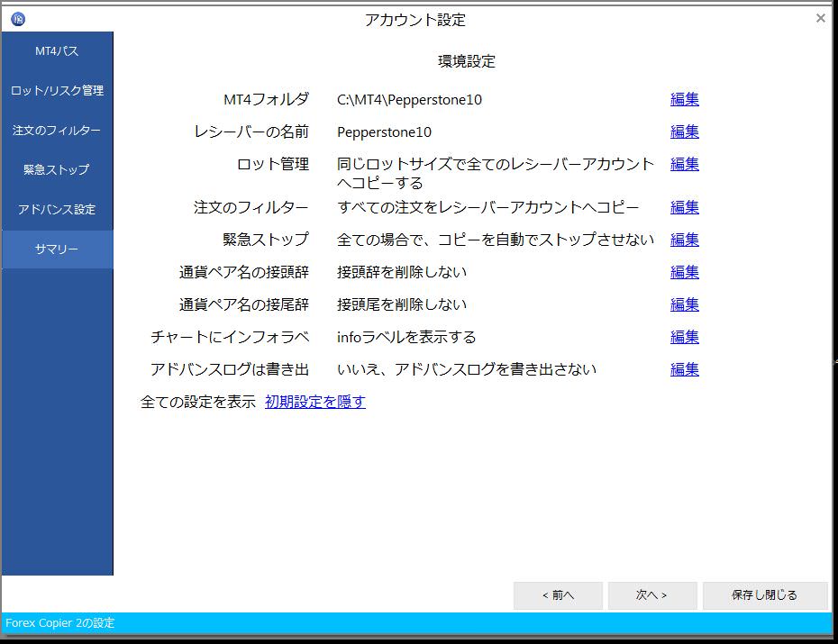The width and height of the screenshot is (838, 644).
Task: Switch to ロット/リスク管理 tab
Action: 57,91
